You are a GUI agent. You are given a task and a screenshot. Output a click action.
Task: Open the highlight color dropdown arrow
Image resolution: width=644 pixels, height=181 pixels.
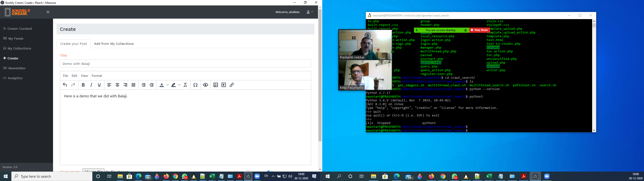pos(179,85)
